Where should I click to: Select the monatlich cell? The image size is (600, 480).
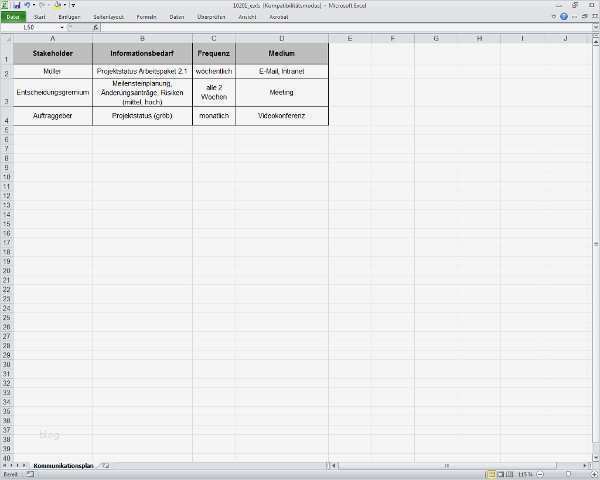point(214,116)
